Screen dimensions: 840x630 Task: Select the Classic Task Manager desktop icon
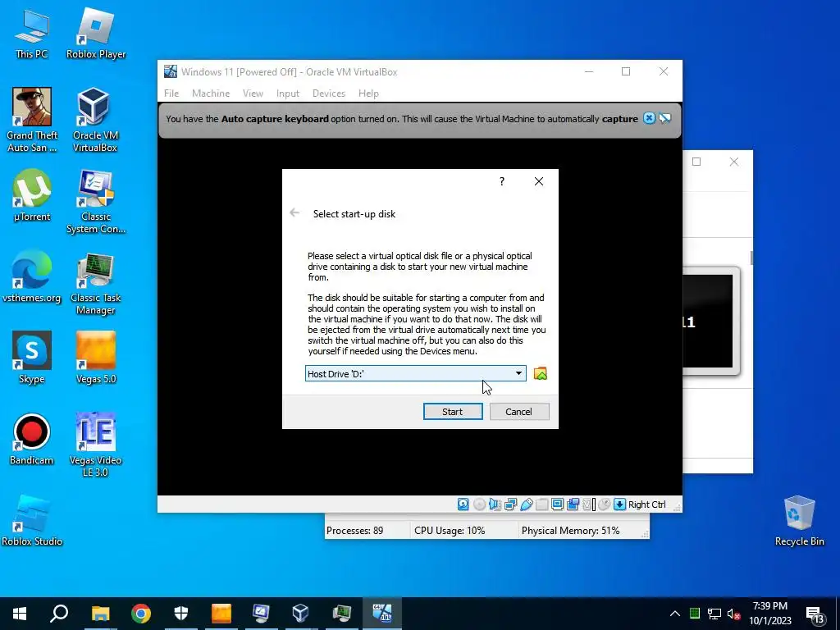pyautogui.click(x=96, y=282)
